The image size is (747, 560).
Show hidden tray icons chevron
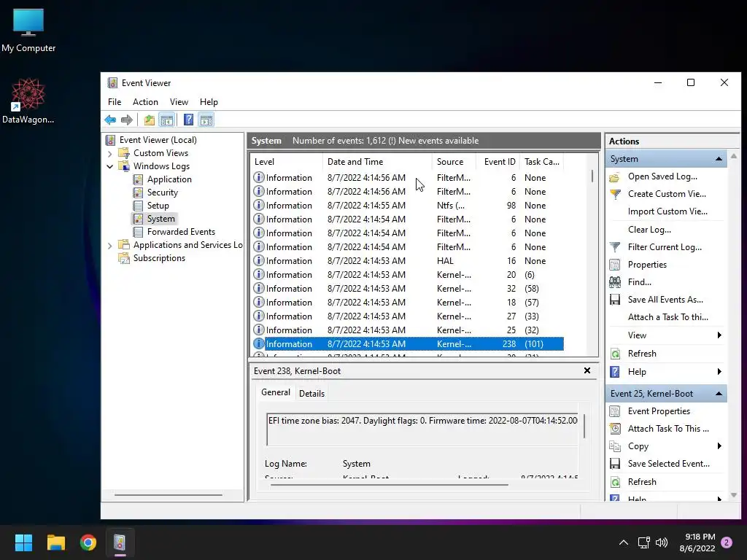(623, 542)
